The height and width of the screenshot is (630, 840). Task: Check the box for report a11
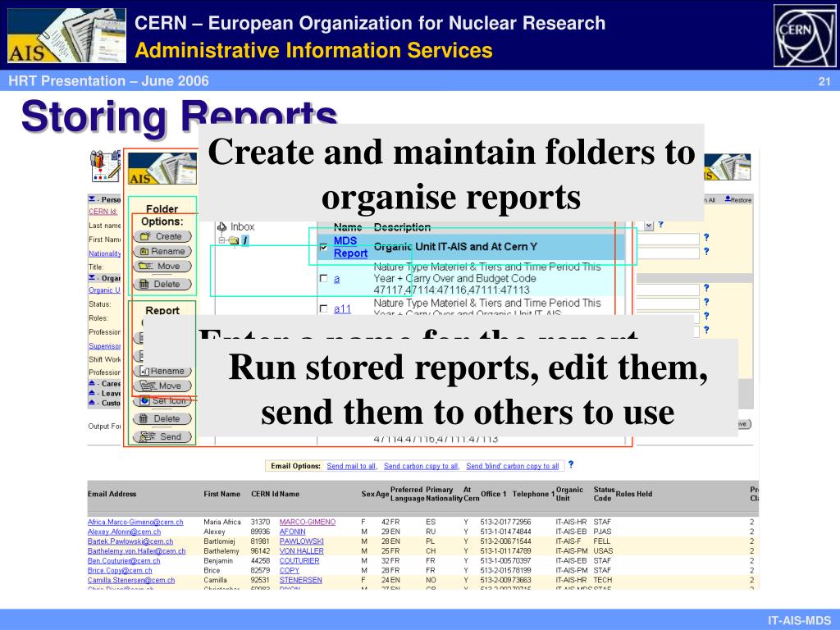(323, 308)
